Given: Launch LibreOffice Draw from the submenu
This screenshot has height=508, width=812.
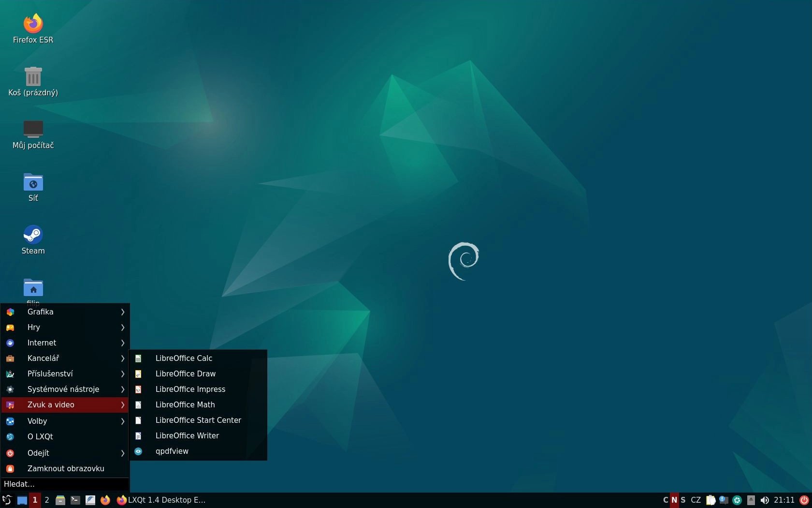Looking at the screenshot, I should 198,374.
